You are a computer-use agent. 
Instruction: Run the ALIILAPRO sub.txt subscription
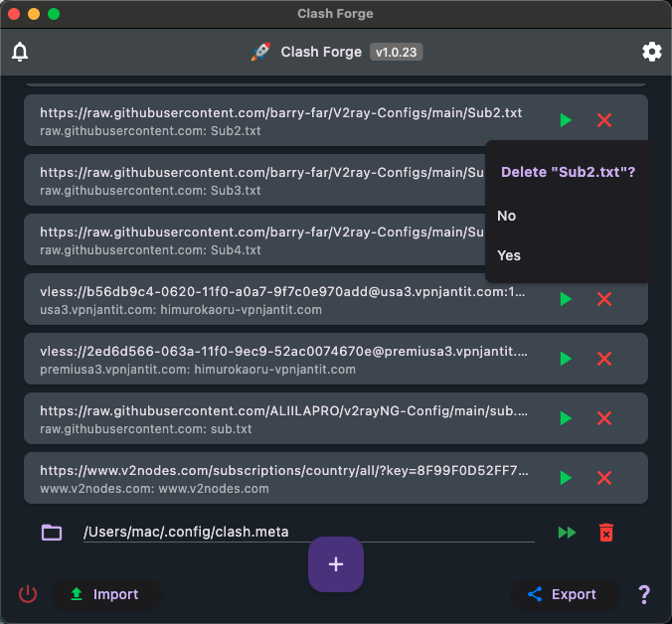click(x=566, y=418)
